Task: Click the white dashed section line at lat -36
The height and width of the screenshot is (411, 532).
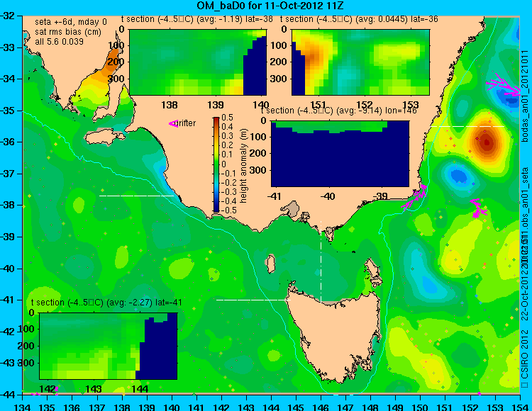Action: click(468, 126)
